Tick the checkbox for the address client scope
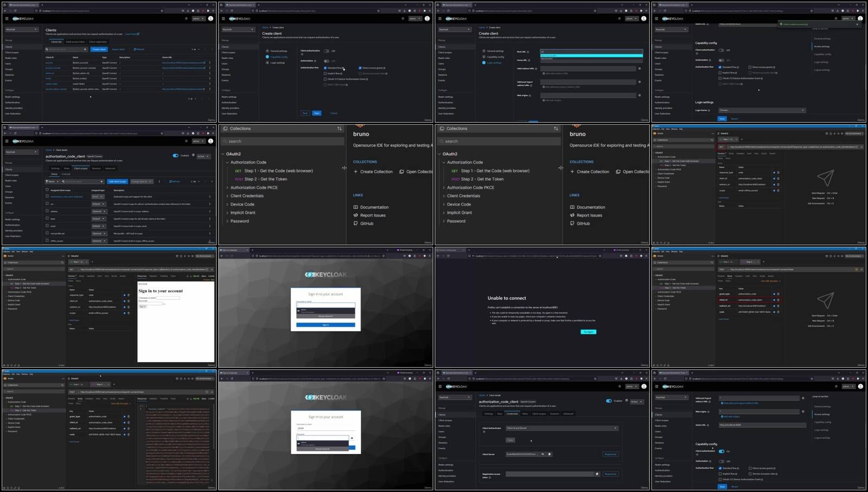 47,211
